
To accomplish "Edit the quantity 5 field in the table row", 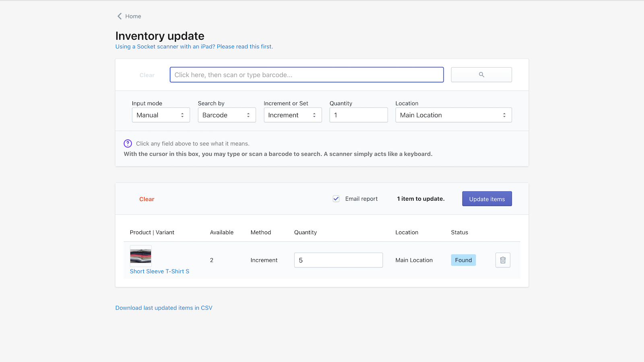I will 338,260.
